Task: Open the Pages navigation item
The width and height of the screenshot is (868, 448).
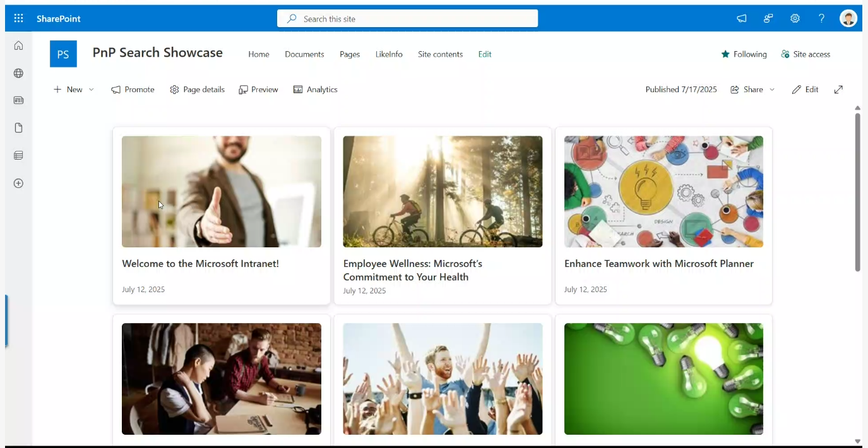Action: point(350,54)
